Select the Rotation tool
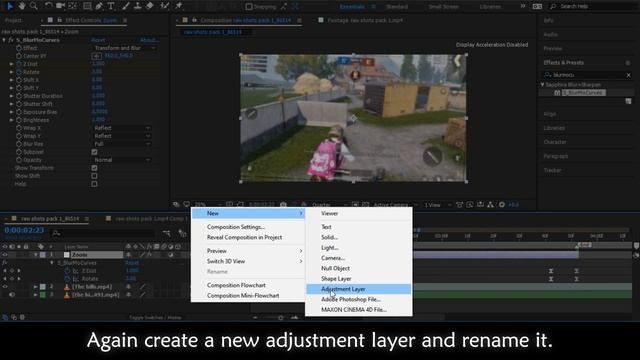The width and height of the screenshot is (640, 360). 48,6
